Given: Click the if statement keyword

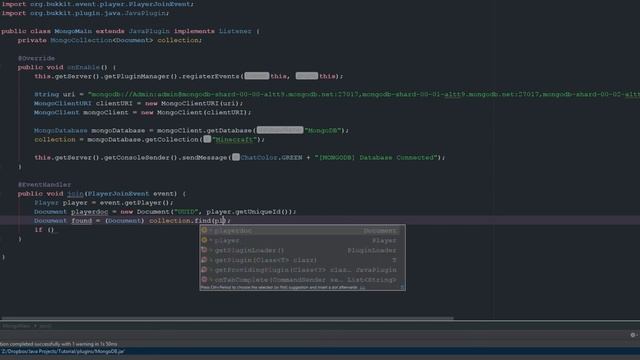Looking at the screenshot, I should click(38, 229).
